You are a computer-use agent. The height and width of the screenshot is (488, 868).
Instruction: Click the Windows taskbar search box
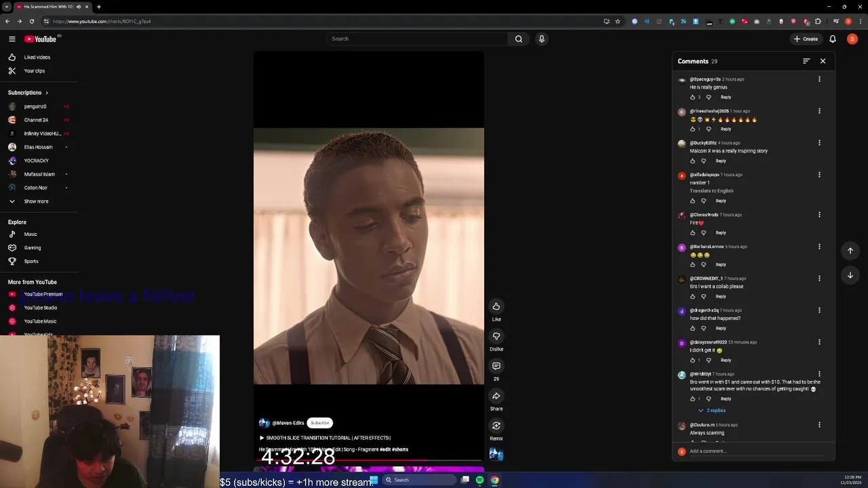tap(419, 480)
